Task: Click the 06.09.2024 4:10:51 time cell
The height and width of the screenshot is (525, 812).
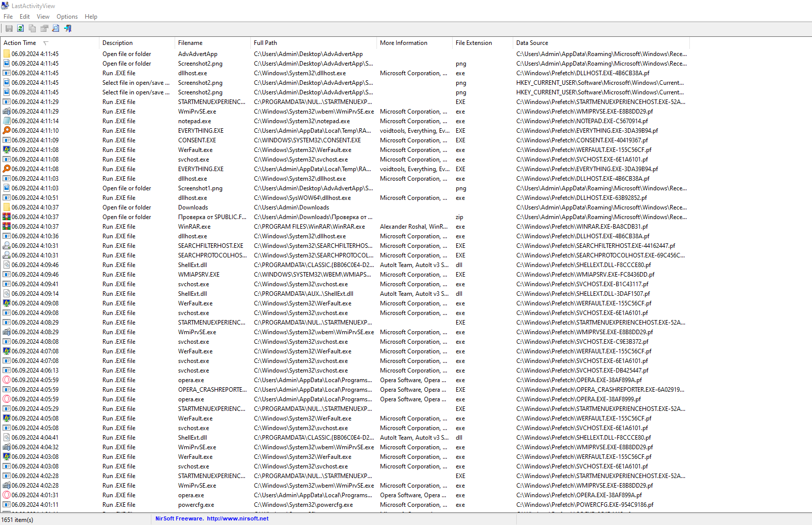Action: (35, 198)
